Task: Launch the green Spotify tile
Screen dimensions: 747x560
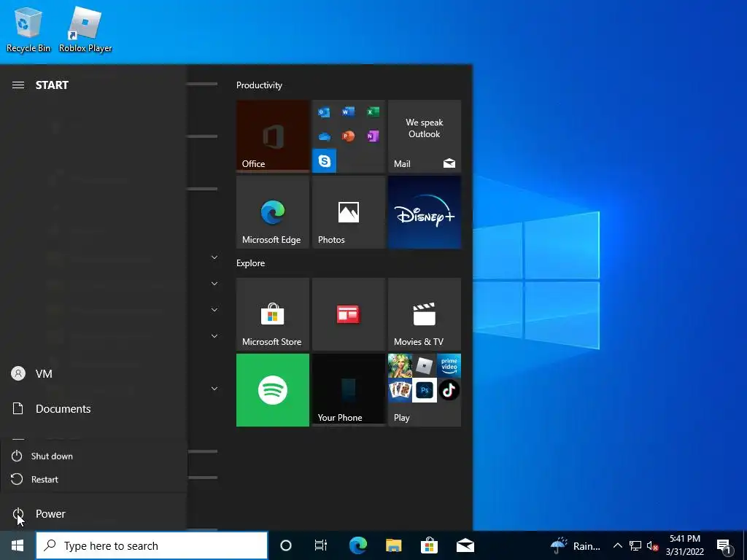Action: point(273,390)
